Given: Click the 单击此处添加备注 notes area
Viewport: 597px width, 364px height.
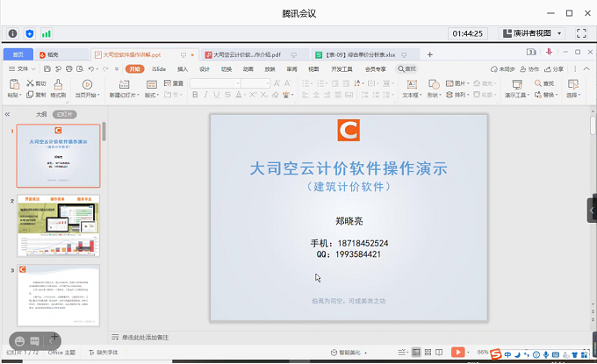Looking at the screenshot, I should click(x=145, y=338).
